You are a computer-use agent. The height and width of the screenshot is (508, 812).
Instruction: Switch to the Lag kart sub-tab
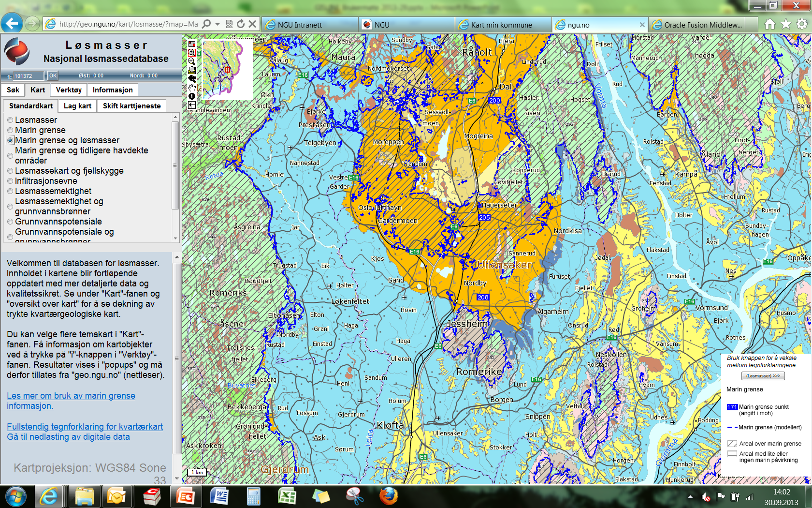[x=77, y=106]
